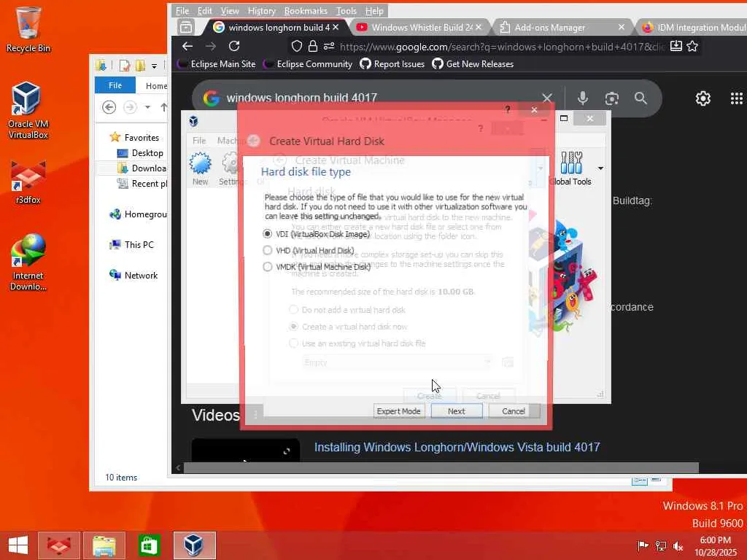
Task: Click the browser horizontal scrollbar
Action: point(441,467)
